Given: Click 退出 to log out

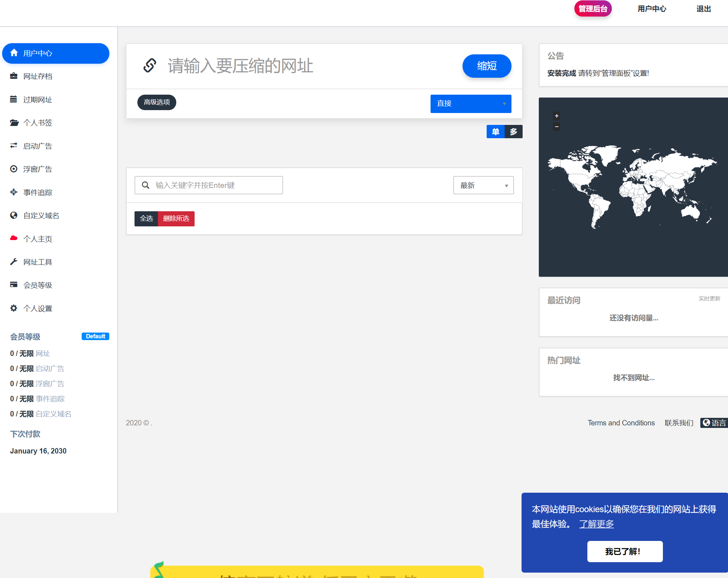Looking at the screenshot, I should coord(703,9).
